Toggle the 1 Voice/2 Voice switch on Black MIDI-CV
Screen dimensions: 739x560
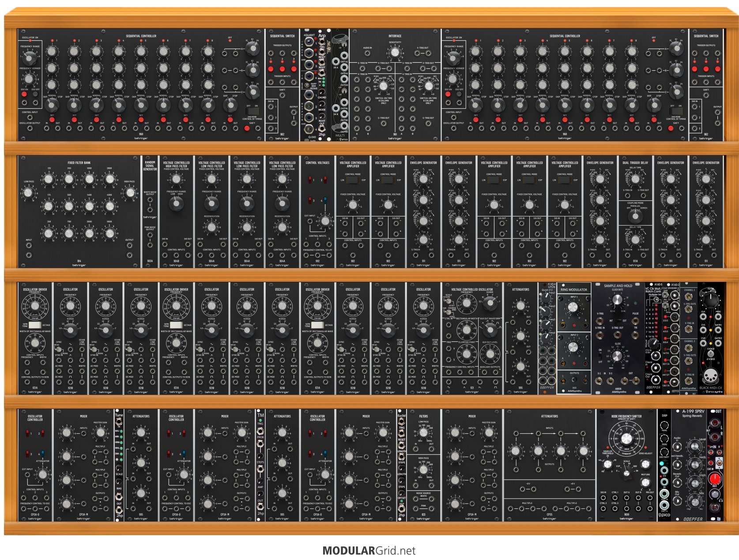[x=711, y=353]
